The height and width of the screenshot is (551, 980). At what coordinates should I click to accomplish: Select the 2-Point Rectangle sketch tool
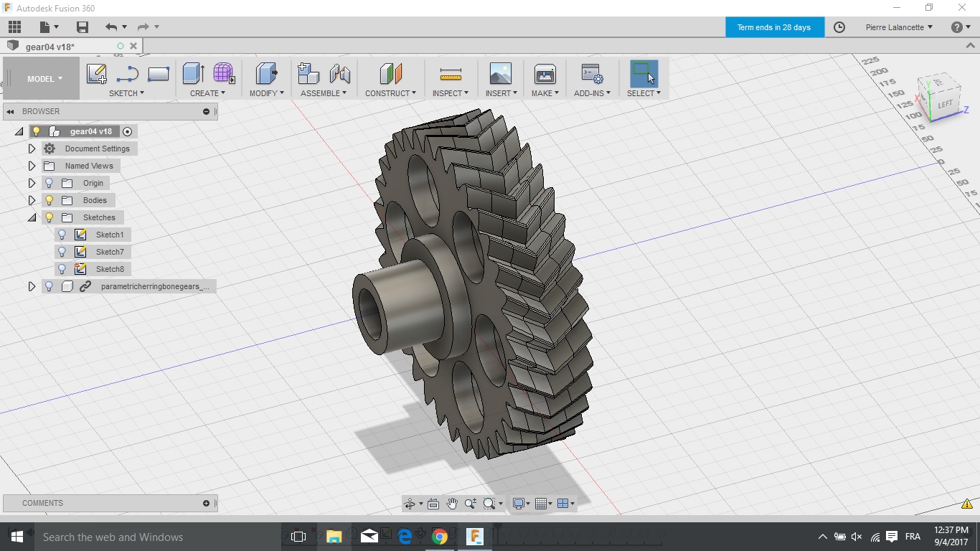click(158, 73)
